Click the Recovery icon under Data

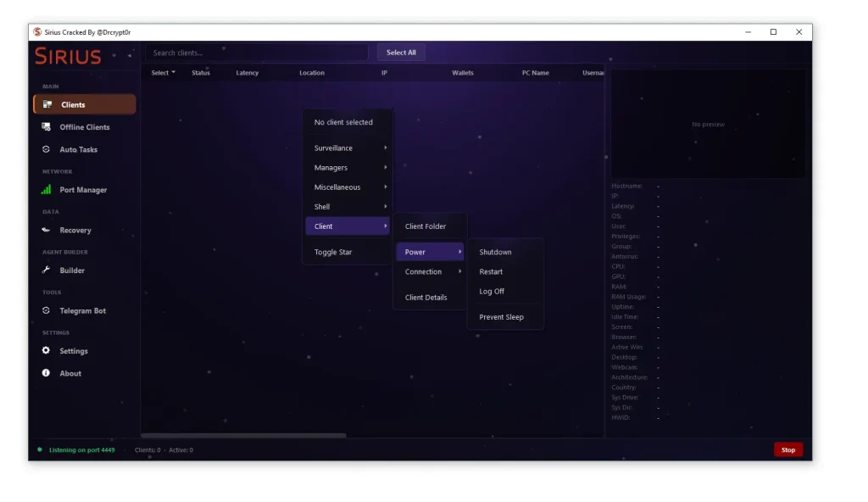(47, 230)
